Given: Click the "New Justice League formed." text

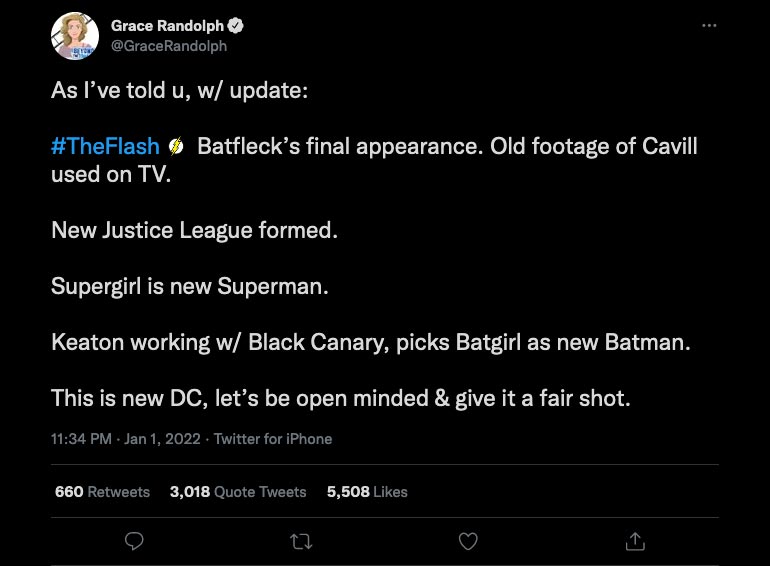Looking at the screenshot, I should [x=195, y=231].
